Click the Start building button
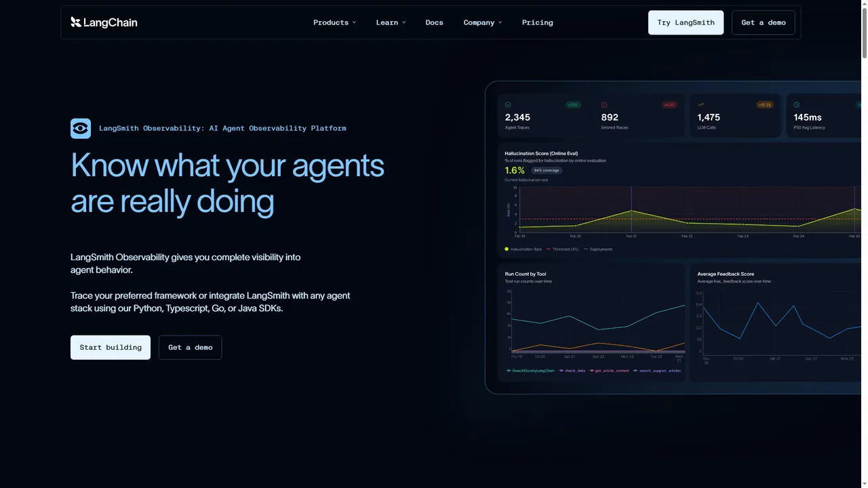The height and width of the screenshot is (488, 868). 111,347
